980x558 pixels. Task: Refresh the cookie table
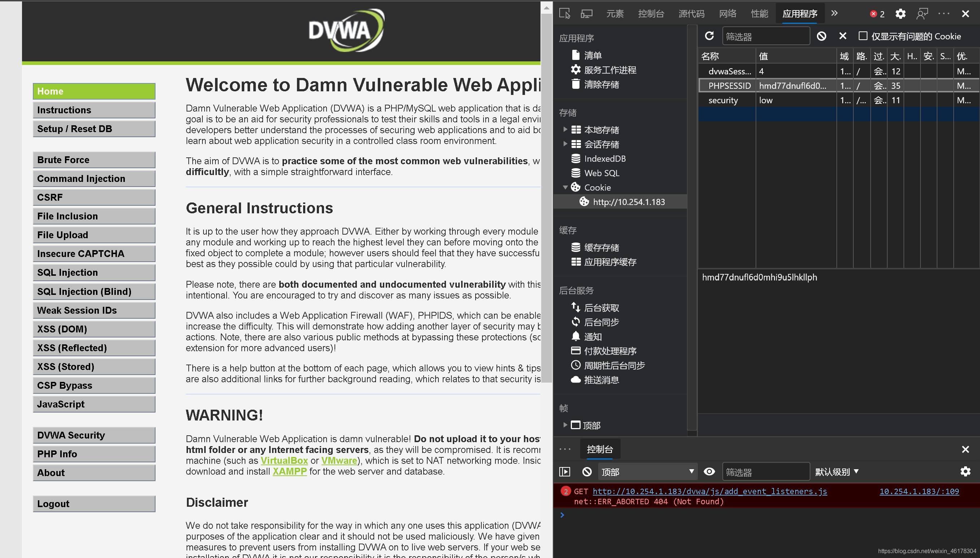pos(709,36)
